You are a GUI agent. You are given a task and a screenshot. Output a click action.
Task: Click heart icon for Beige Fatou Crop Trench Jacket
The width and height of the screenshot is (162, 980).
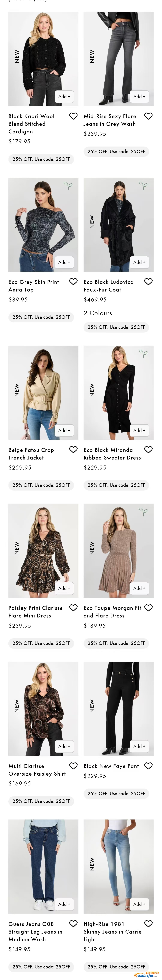coord(73,450)
